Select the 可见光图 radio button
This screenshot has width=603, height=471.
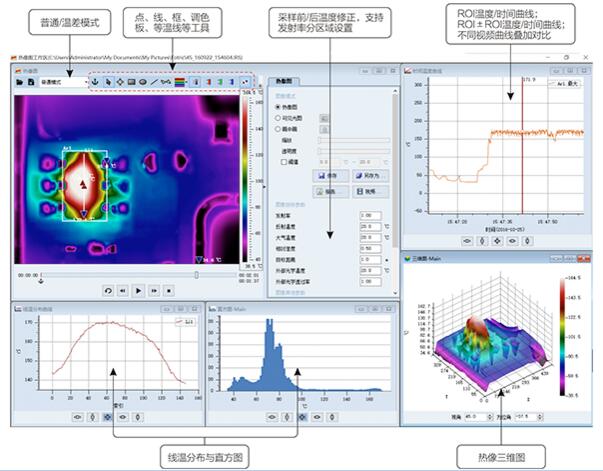(277, 118)
